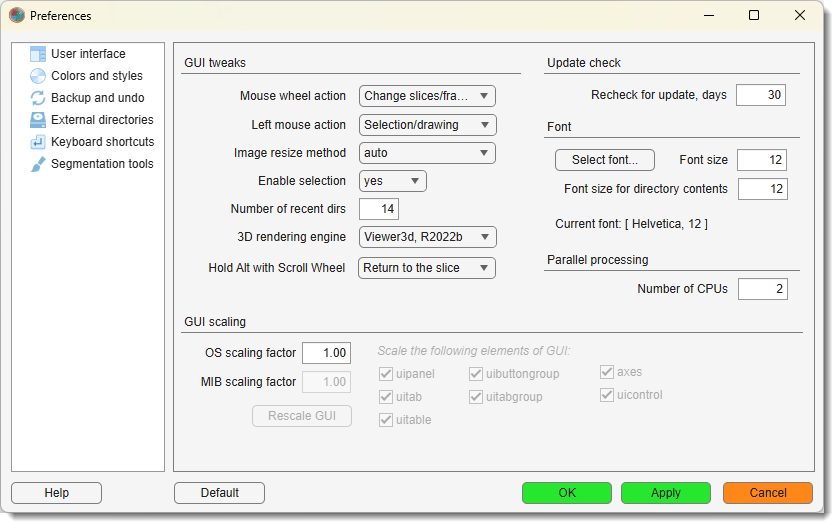Click the User interface icon in sidebar

(37, 54)
